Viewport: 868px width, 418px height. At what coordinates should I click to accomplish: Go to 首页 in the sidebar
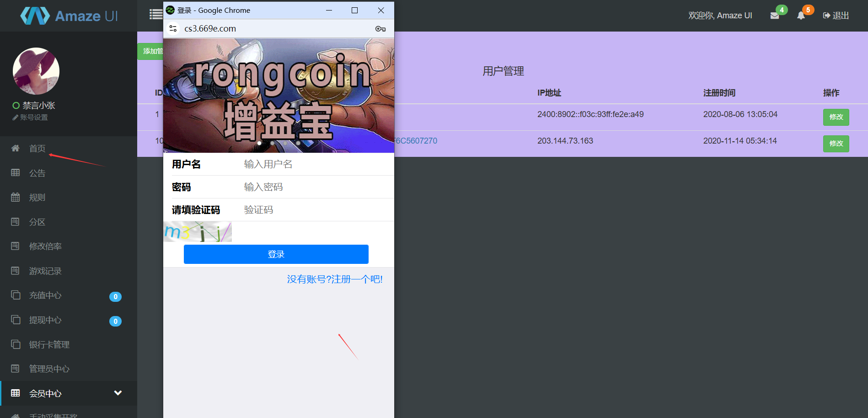[37, 148]
